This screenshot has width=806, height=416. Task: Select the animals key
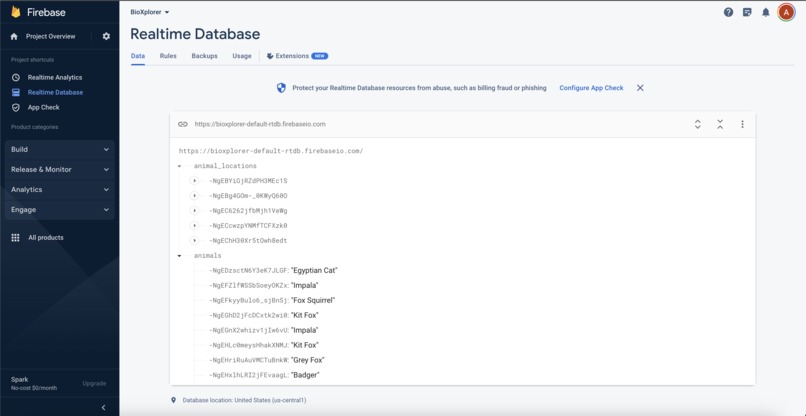pyautogui.click(x=208, y=256)
